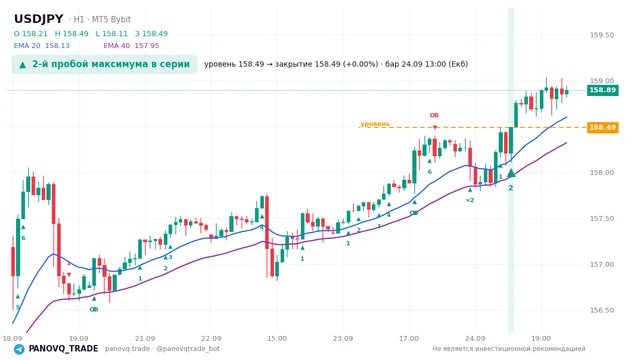
Task: Click the large green triangle above the number 2
Action: (x=511, y=173)
